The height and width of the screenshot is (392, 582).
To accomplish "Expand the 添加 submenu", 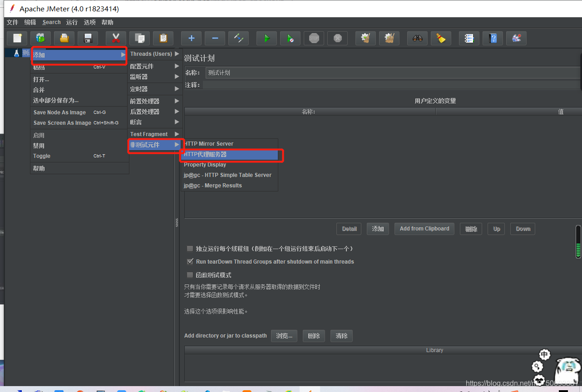I will coord(79,55).
